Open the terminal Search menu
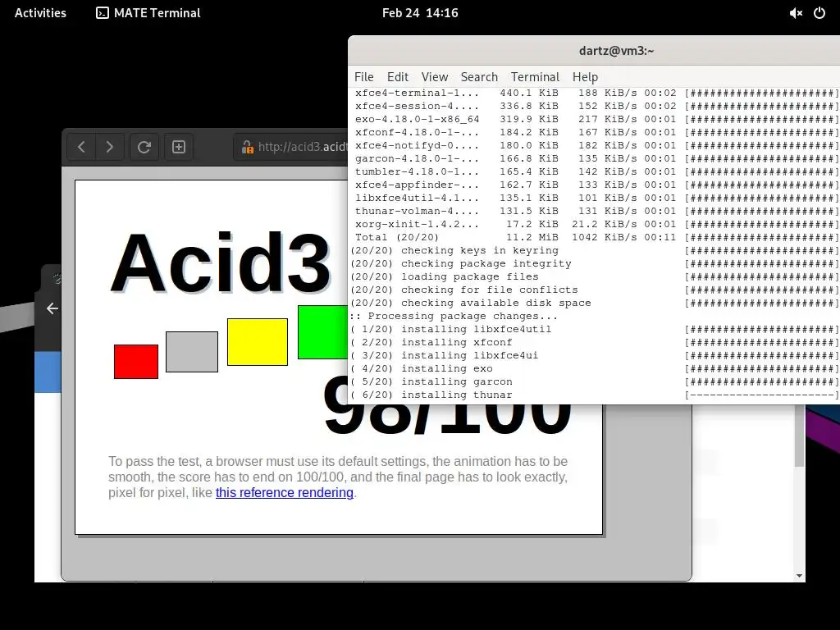Viewport: 840px width, 630px height. pyautogui.click(x=479, y=77)
